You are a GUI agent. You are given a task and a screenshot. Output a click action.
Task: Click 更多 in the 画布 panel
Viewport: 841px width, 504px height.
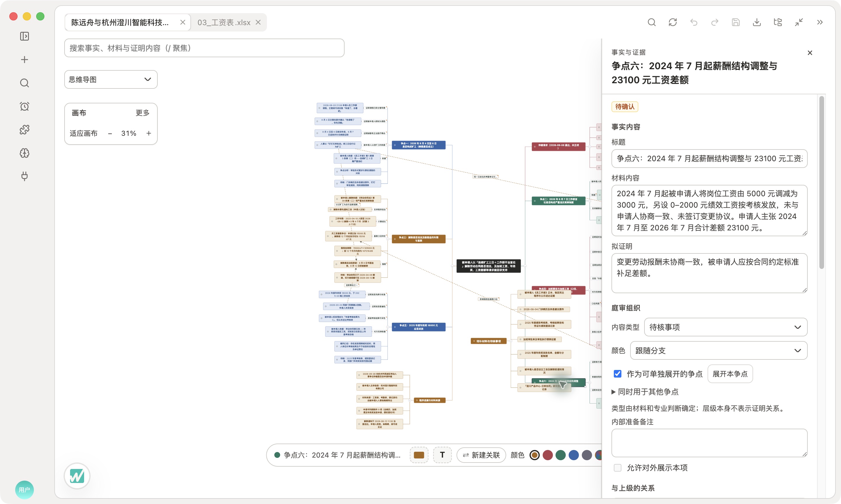(142, 113)
